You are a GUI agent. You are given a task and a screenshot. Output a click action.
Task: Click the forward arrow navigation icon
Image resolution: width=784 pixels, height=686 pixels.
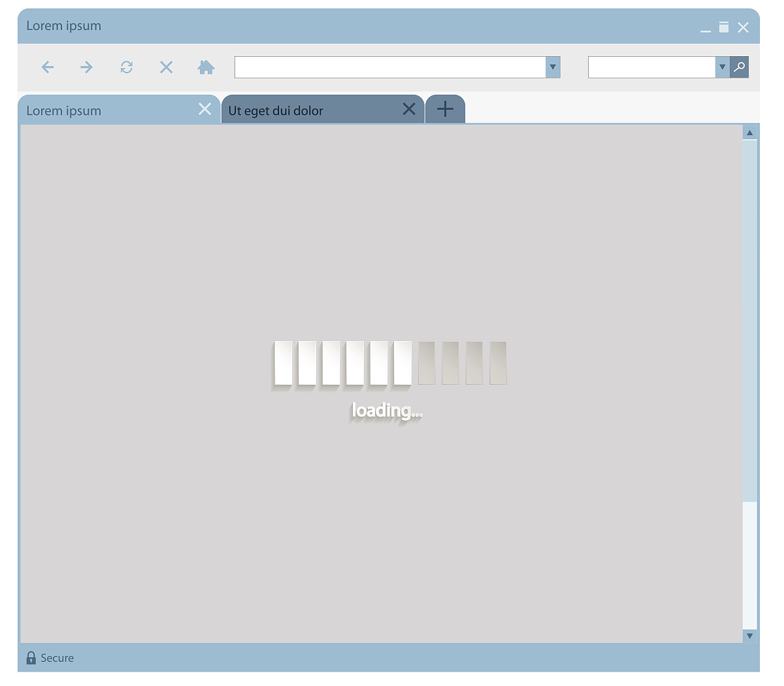pyautogui.click(x=86, y=67)
